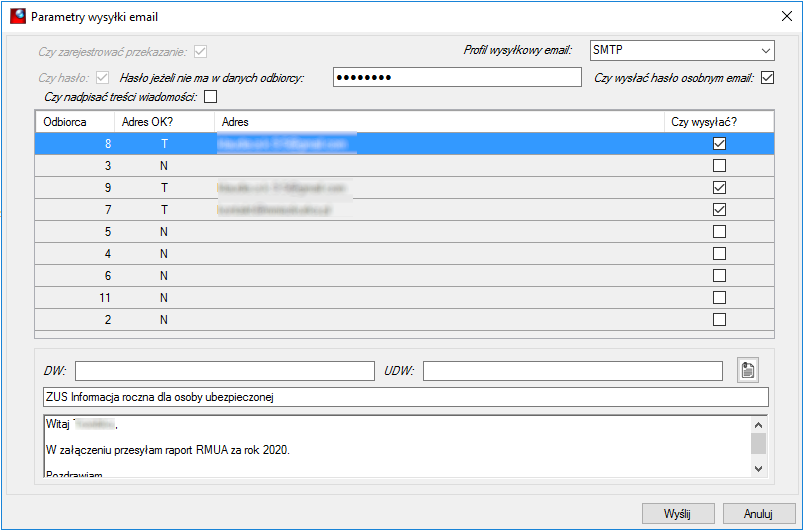803x530 pixels.
Task: Sort by the Odbiorca column header
Action: [74, 122]
